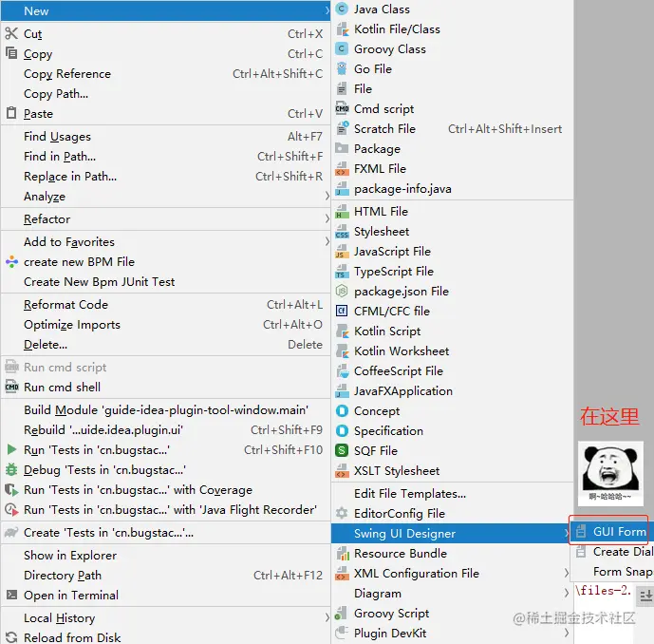Choose Replace in Path entry

tap(165, 176)
